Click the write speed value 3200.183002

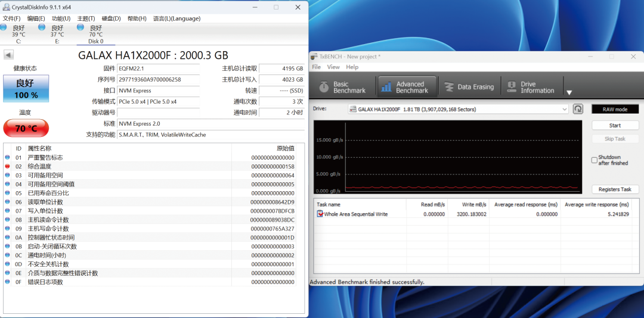click(471, 214)
